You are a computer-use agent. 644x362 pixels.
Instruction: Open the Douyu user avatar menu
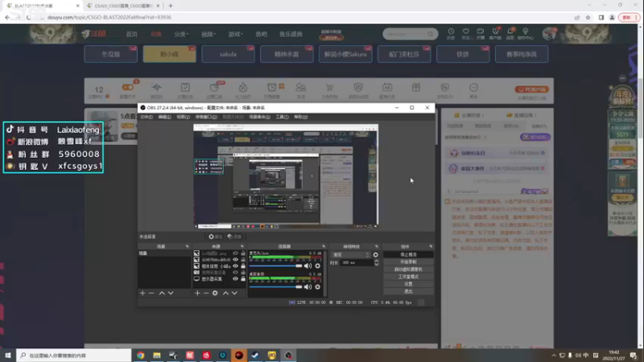549,34
